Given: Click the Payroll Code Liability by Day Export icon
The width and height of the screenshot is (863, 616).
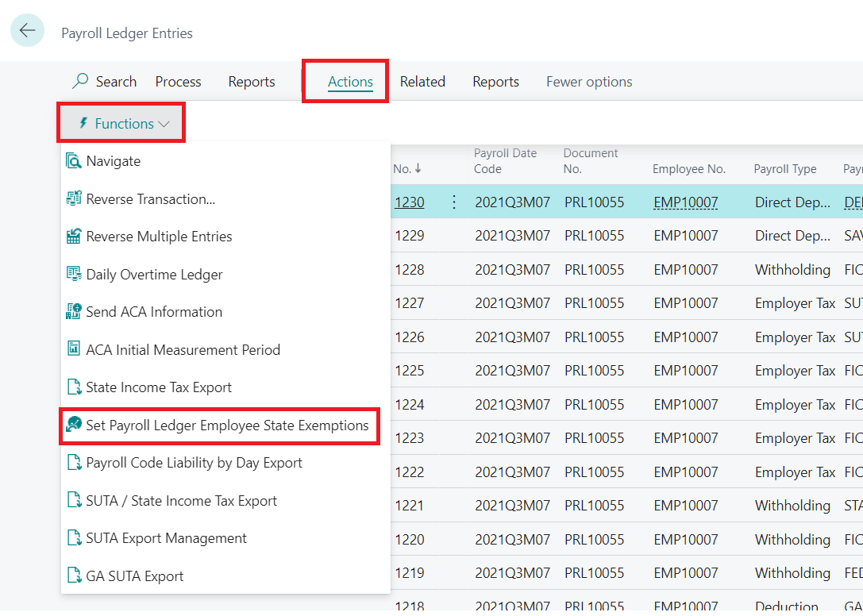Looking at the screenshot, I should coord(73,463).
